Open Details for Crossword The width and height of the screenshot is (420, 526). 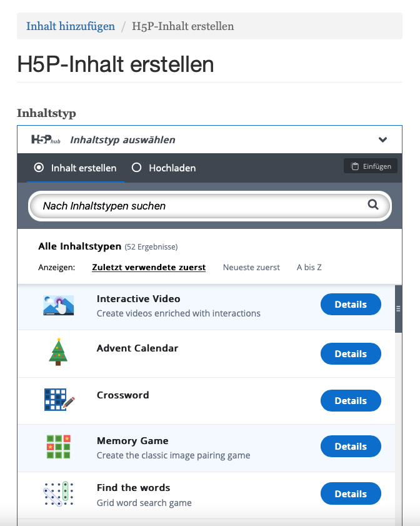(351, 401)
